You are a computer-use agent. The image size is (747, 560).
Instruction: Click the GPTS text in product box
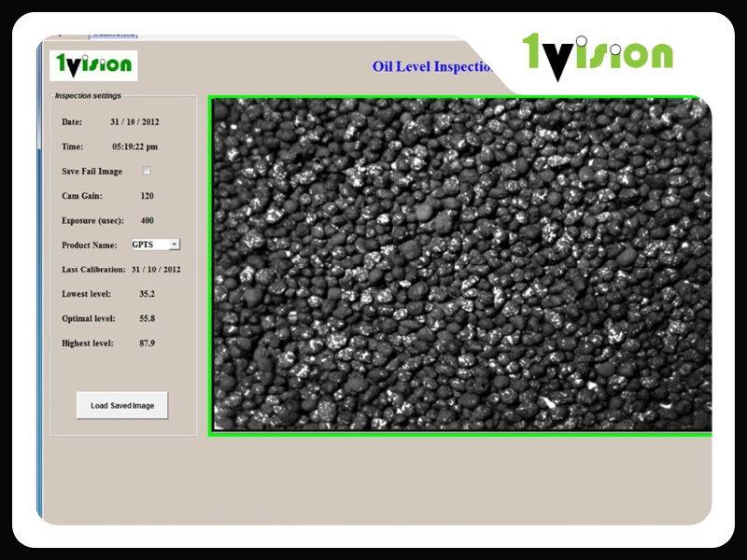(143, 245)
